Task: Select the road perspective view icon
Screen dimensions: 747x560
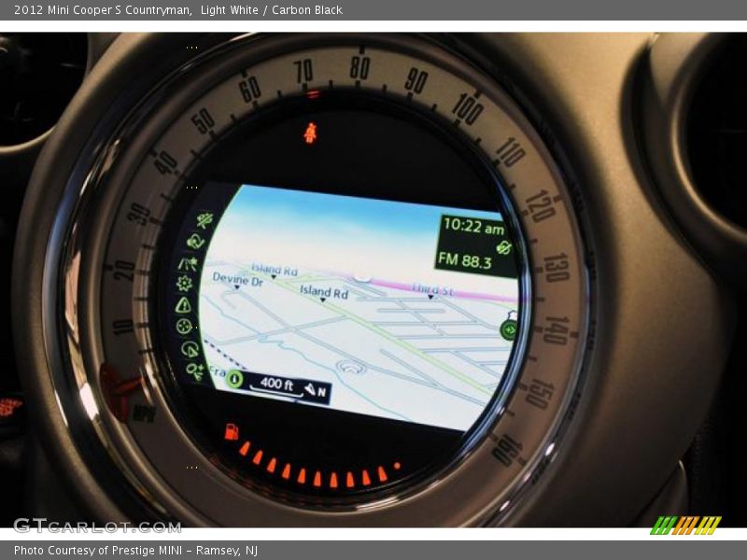Action: click(189, 263)
